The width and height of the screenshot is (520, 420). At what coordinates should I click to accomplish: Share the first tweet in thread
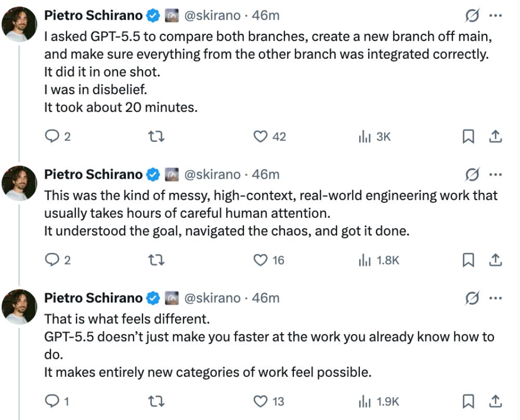[x=496, y=137]
